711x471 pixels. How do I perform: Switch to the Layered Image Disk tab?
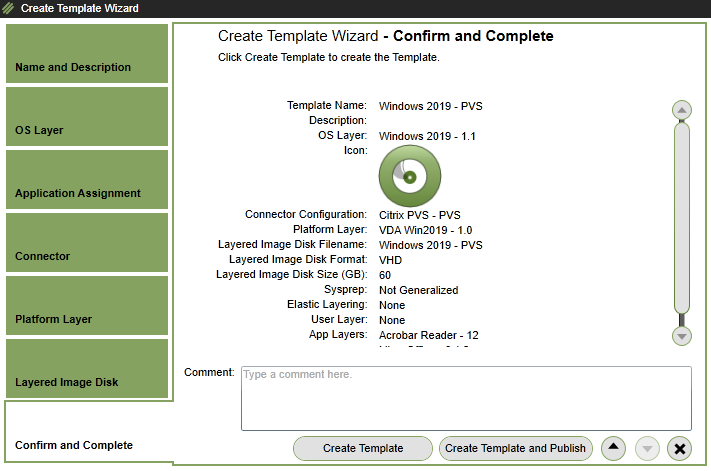point(87,369)
